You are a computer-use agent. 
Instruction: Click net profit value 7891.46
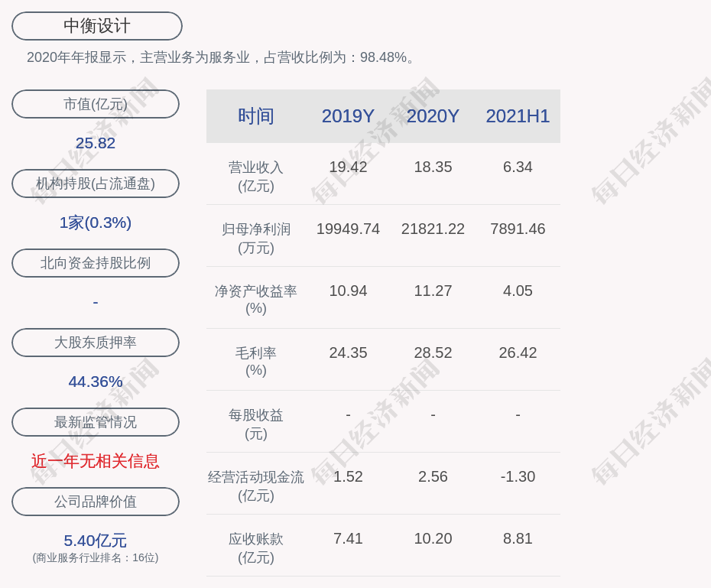(518, 229)
